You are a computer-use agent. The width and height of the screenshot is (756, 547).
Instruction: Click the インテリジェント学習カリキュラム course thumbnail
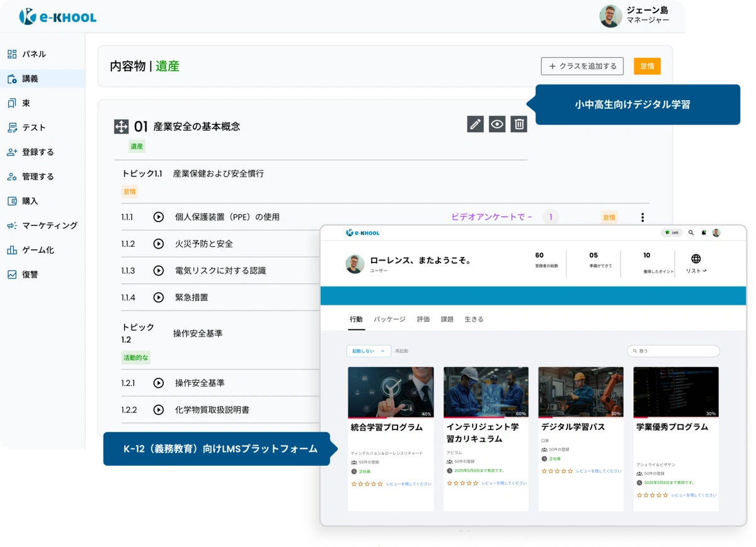pyautogui.click(x=486, y=390)
